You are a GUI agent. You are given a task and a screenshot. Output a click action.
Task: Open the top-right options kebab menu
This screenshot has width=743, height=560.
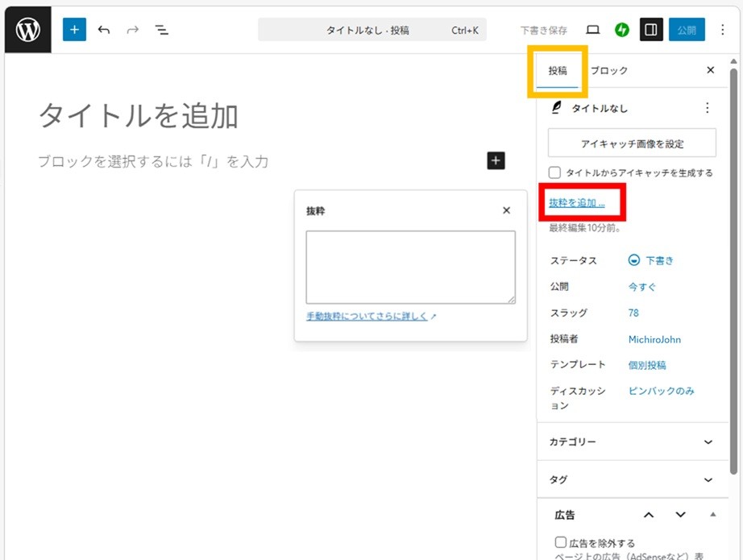[x=722, y=30]
